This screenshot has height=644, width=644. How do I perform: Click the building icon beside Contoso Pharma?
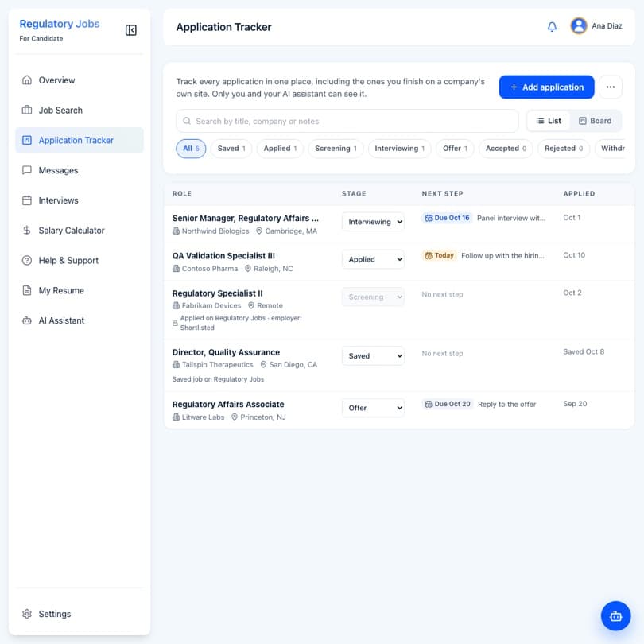pos(176,268)
